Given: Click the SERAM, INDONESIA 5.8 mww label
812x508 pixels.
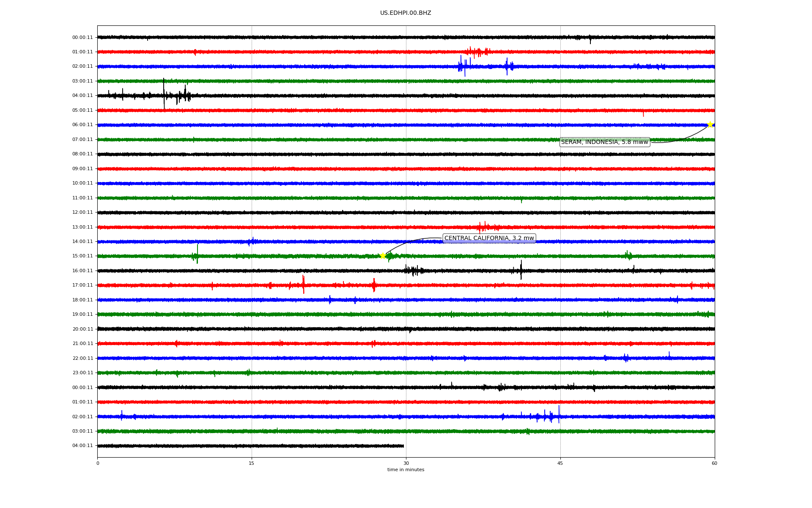Looking at the screenshot, I should point(604,142).
